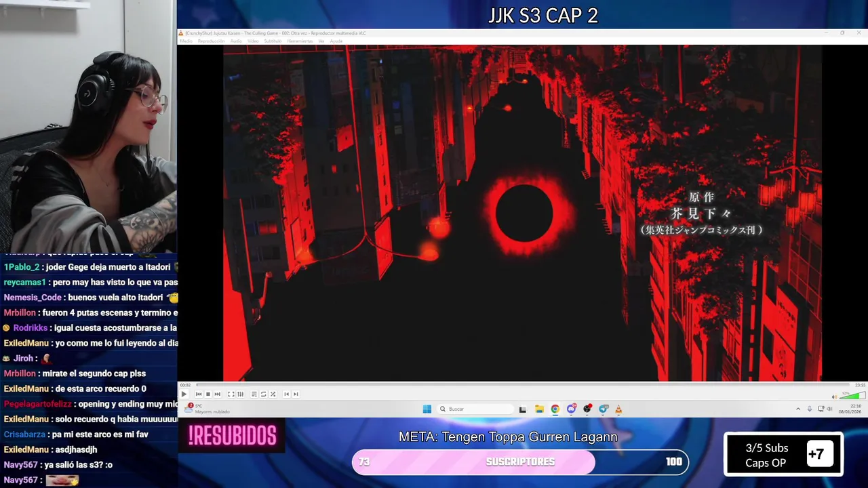Click chat username Pegelagartofeliiz
868x488 pixels.
point(37,404)
